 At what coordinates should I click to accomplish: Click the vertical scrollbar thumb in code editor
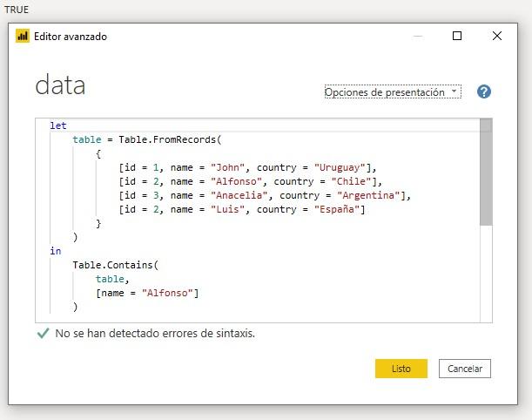coord(486,172)
